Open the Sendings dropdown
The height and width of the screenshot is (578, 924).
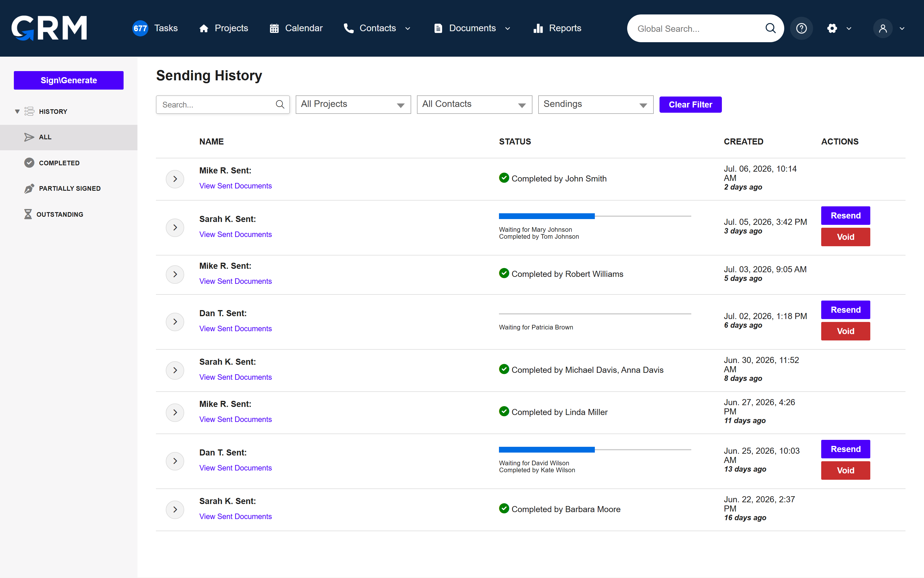[x=596, y=104]
